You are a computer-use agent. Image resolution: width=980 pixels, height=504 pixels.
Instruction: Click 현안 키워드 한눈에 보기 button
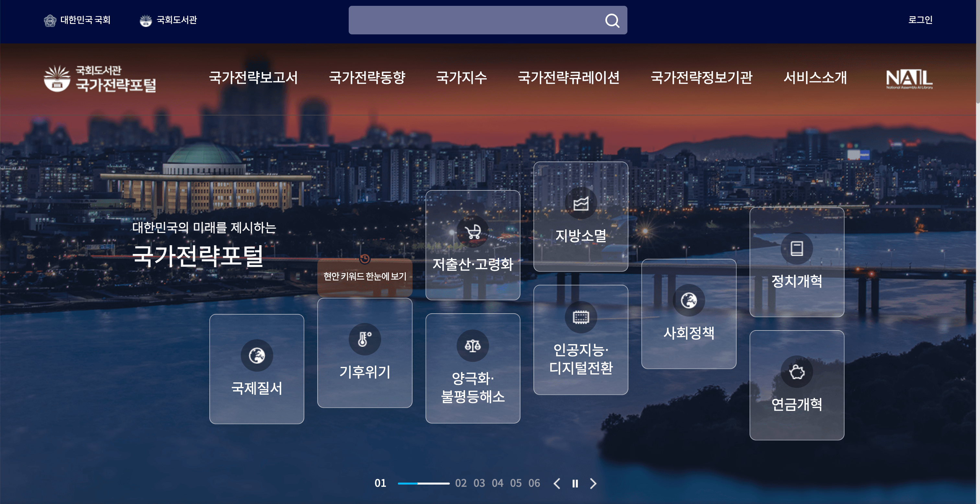(x=365, y=277)
